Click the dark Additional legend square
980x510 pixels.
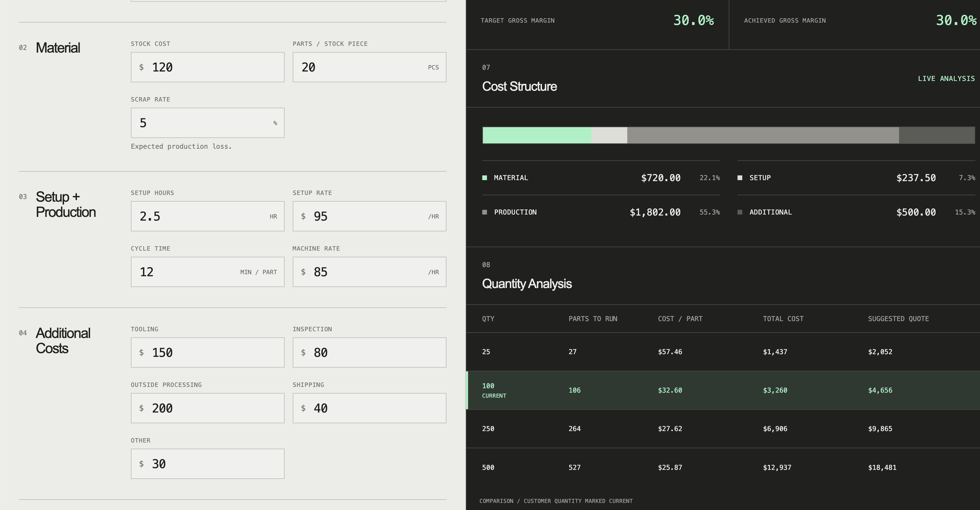point(740,212)
